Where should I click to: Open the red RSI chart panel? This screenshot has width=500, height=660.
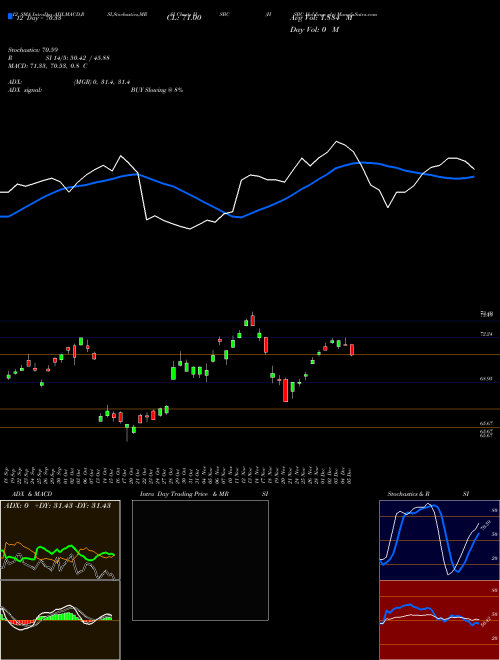click(x=439, y=620)
